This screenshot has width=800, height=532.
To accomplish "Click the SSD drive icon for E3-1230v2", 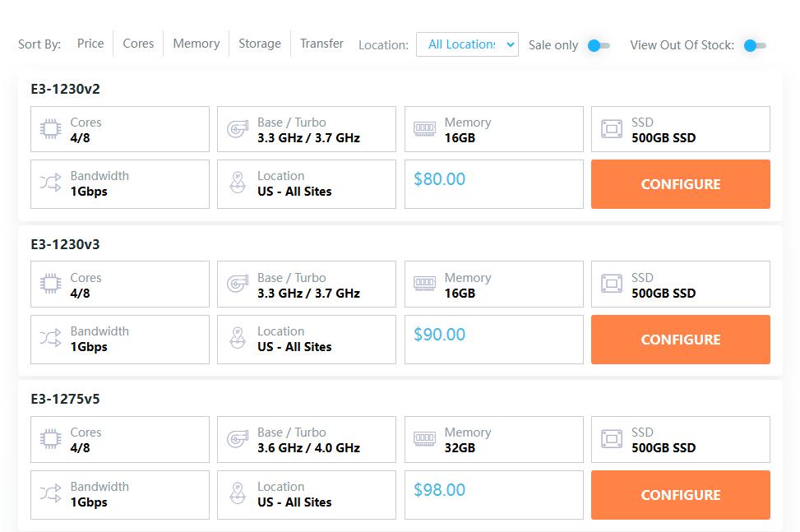I will pos(612,129).
